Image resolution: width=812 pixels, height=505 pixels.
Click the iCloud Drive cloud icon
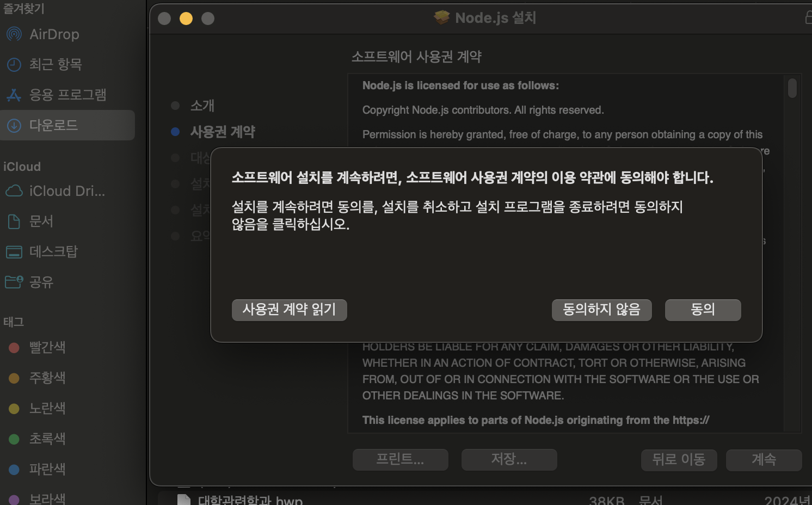click(x=14, y=191)
